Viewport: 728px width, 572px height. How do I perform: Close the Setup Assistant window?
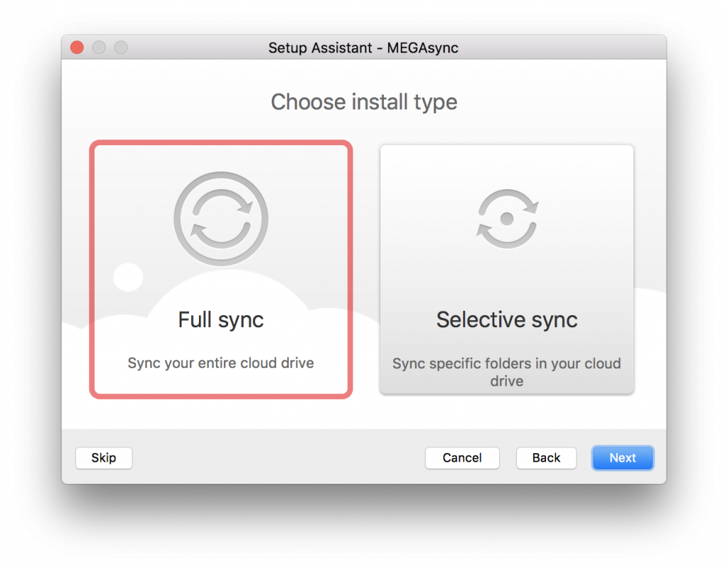click(77, 48)
